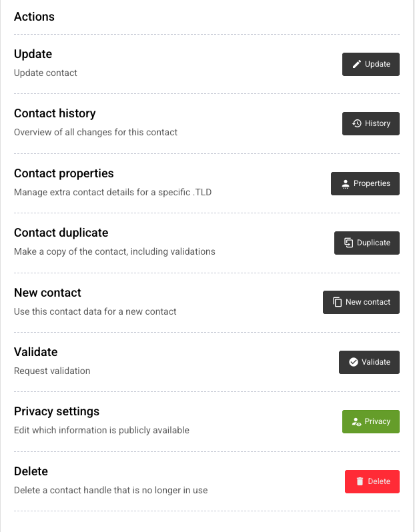Click the 'Contact properties' heading

click(64, 173)
